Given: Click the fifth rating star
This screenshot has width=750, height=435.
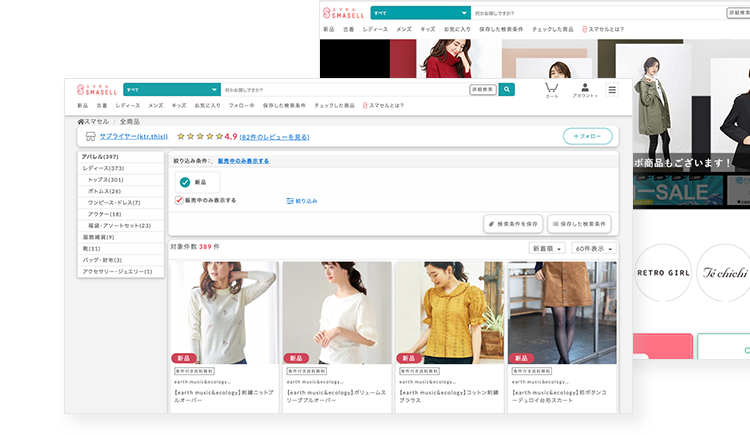Looking at the screenshot, I should (219, 136).
